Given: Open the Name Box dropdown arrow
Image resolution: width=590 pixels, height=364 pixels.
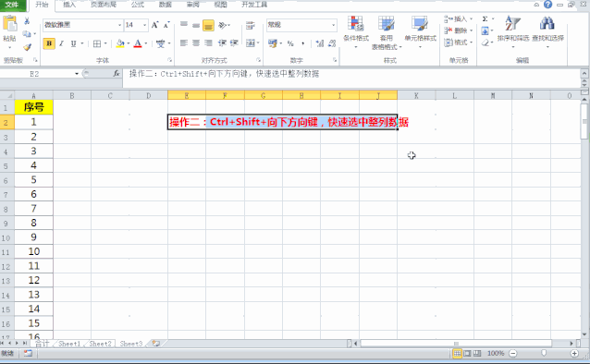Looking at the screenshot, I should point(77,74).
